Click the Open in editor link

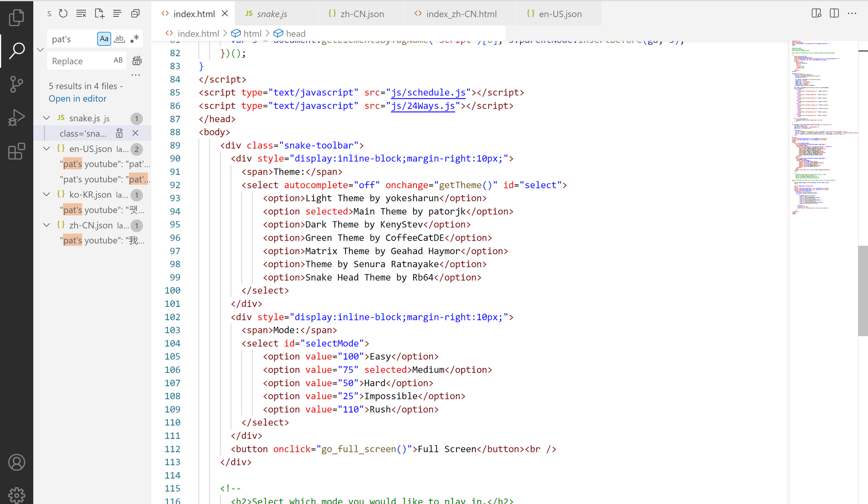pyautogui.click(x=78, y=98)
